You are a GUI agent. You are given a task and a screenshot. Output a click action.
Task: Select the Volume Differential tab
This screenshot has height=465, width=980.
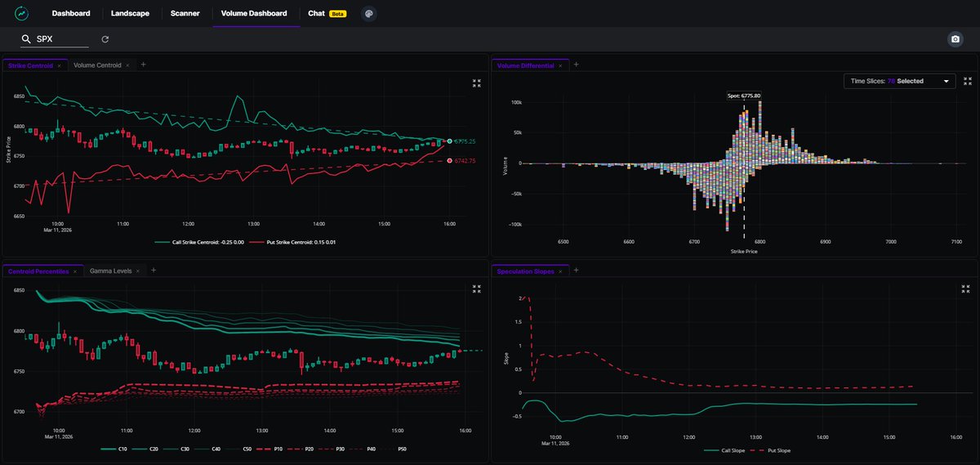click(x=525, y=65)
